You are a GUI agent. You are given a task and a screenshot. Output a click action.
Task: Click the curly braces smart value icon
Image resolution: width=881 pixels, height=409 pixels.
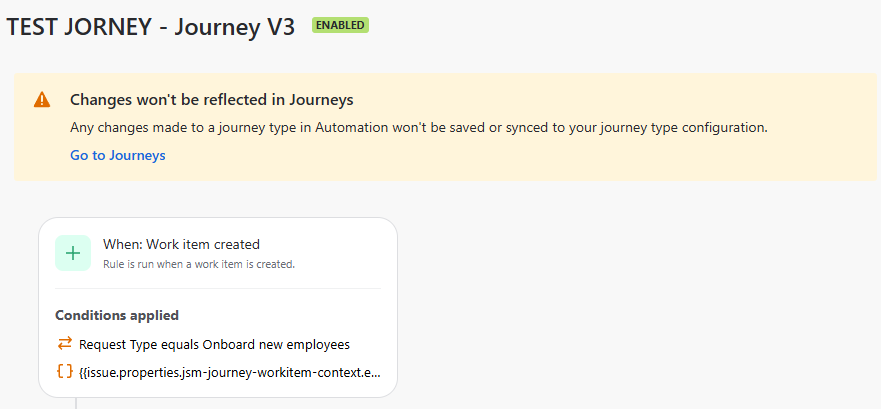(65, 371)
